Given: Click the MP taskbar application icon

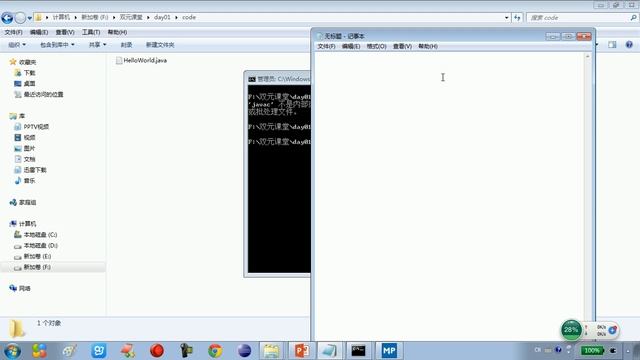Looking at the screenshot, I should click(x=389, y=351).
